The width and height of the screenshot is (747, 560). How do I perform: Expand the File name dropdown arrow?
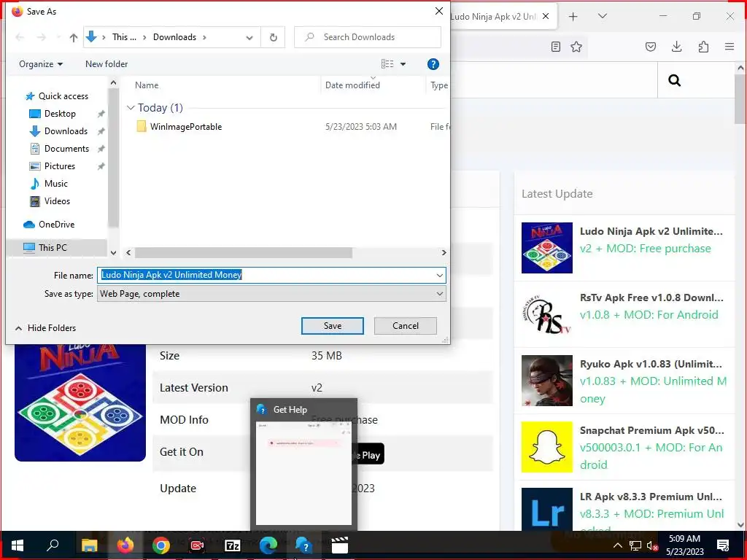coord(439,275)
